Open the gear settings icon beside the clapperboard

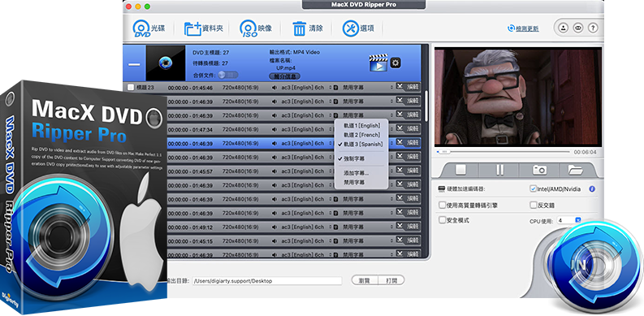395,63
